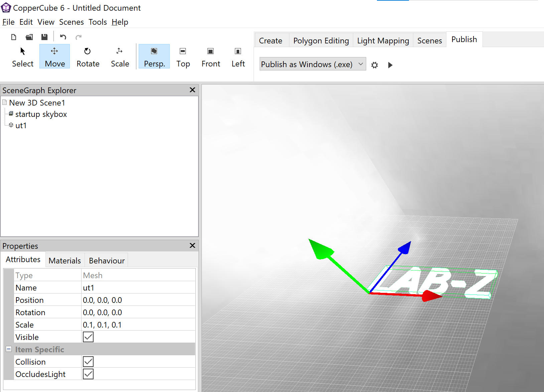Close the Properties panel
The height and width of the screenshot is (392, 544).
tap(192, 245)
